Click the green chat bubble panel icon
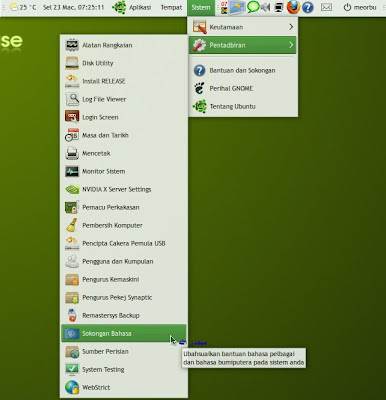386x400 pixels. 253,7
